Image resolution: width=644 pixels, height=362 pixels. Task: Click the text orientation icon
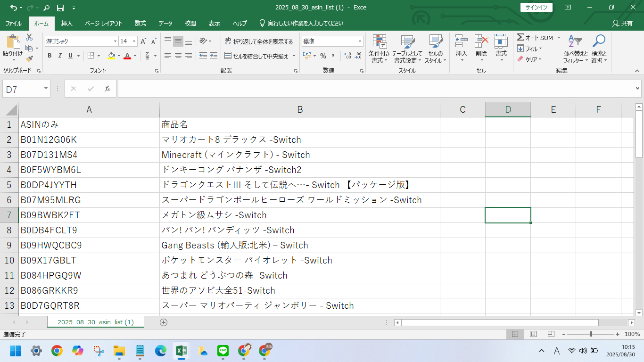tap(203, 41)
